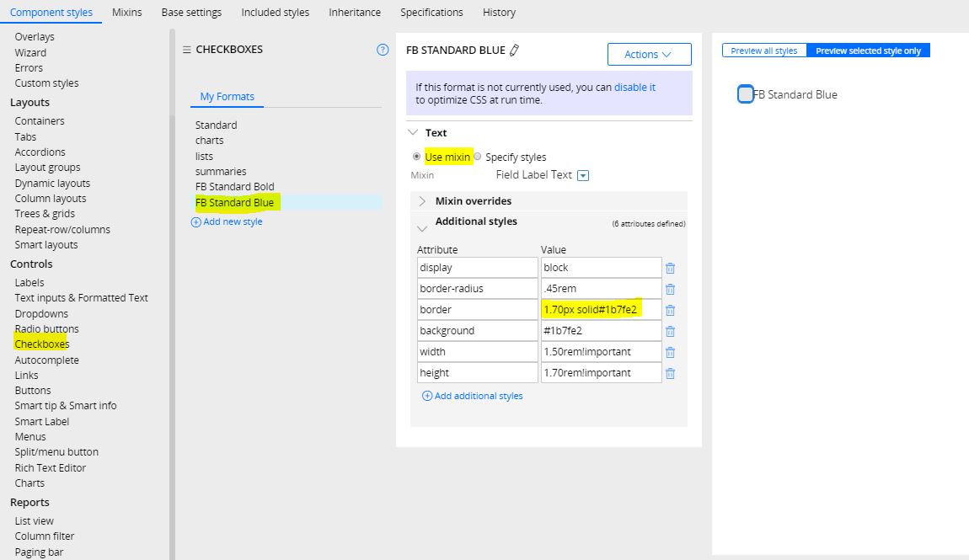Viewport: 969px width, 560px height.
Task: Select Preview all styles
Action: point(763,50)
